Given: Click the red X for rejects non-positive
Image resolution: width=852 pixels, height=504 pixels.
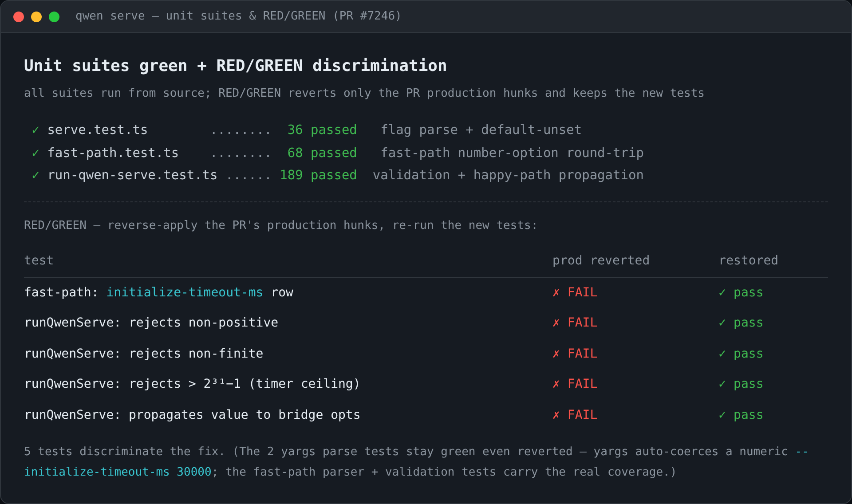Looking at the screenshot, I should [x=556, y=323].
